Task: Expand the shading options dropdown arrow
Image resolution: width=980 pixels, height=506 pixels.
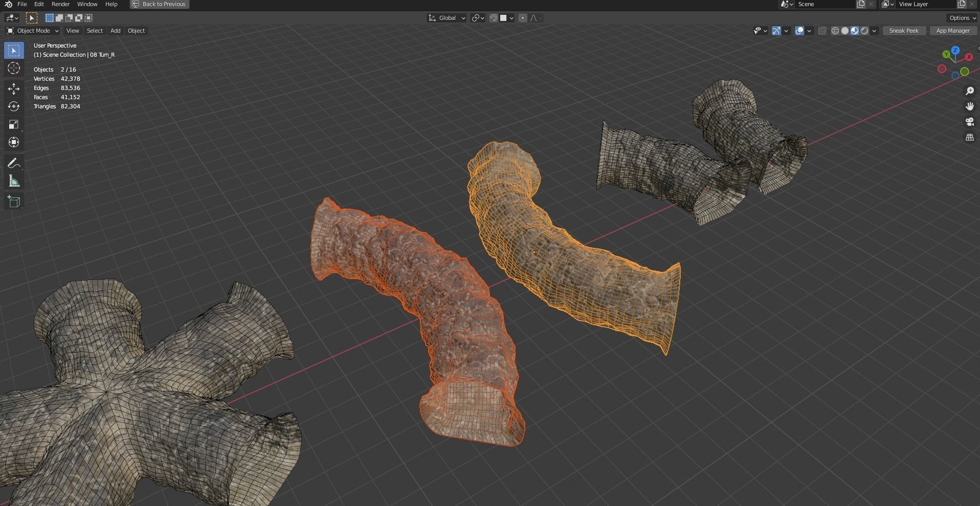Action: [875, 31]
